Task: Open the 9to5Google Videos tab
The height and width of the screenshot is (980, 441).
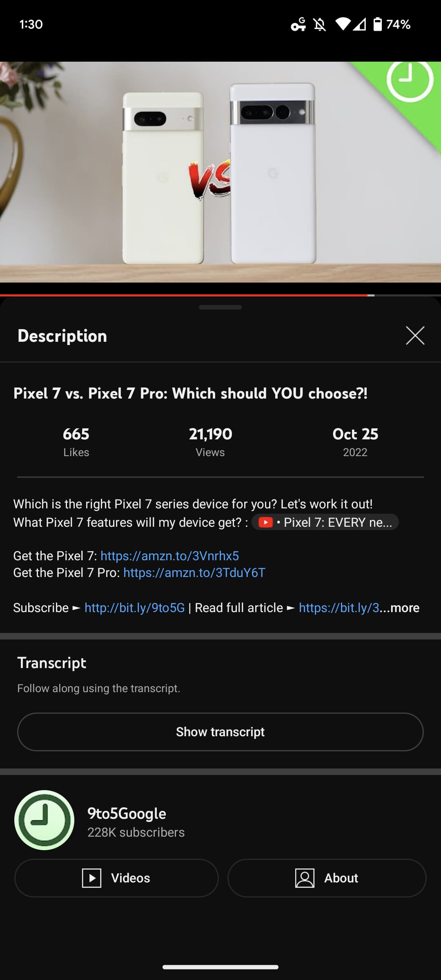Action: [x=116, y=878]
